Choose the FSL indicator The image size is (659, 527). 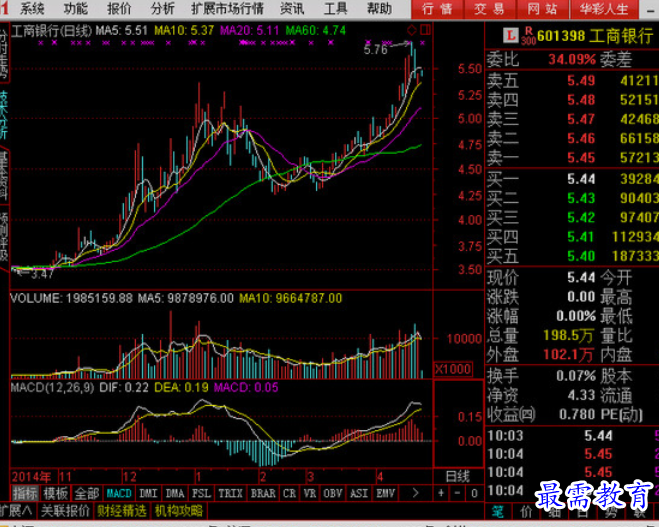click(201, 493)
